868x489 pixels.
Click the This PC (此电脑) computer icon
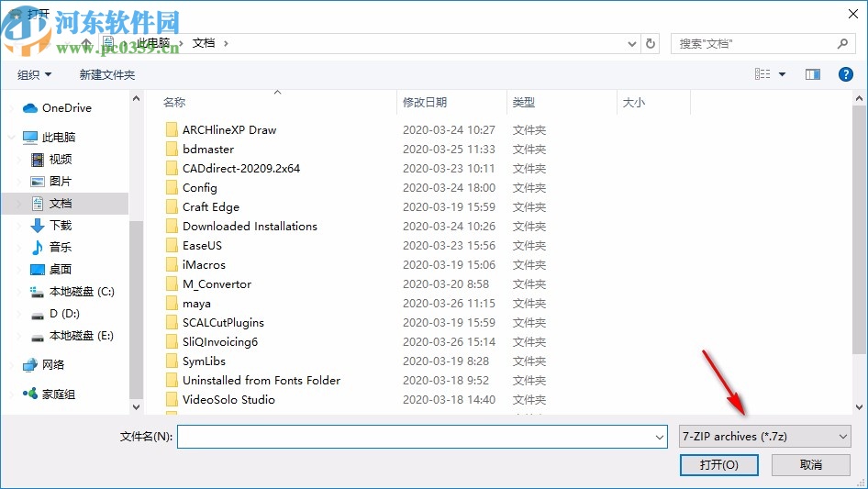tap(30, 137)
